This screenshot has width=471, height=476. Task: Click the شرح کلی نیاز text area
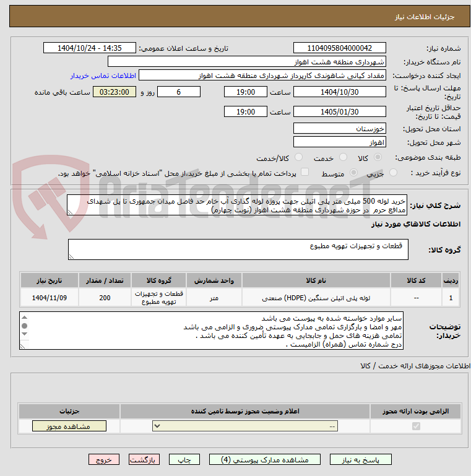(236, 206)
